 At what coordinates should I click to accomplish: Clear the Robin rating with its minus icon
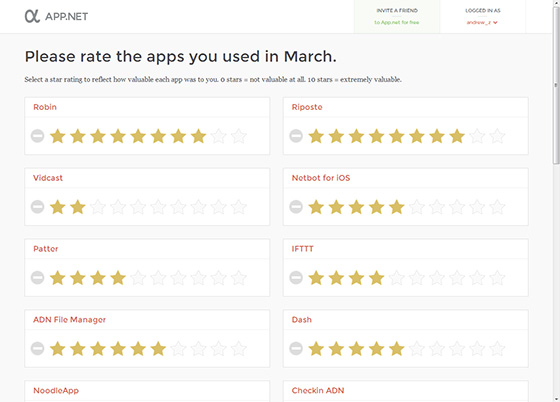click(38, 136)
